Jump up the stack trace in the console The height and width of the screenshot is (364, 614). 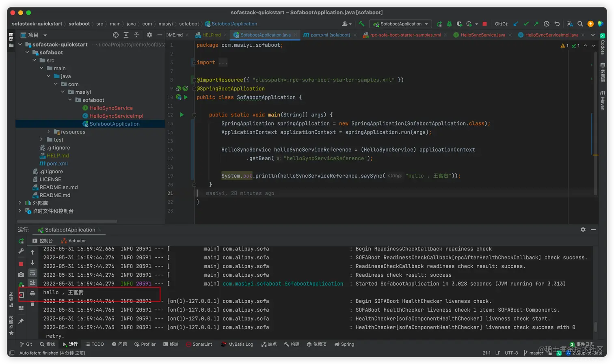(32, 252)
